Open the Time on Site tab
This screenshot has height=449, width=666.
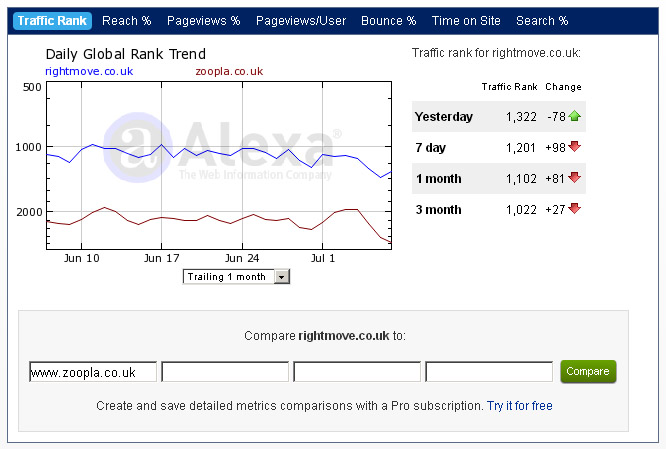click(466, 21)
